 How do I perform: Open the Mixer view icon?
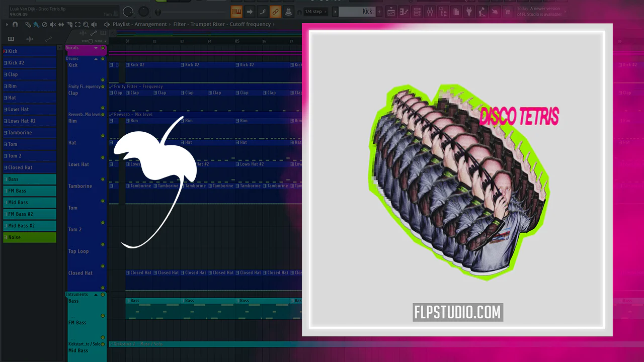pos(430,12)
